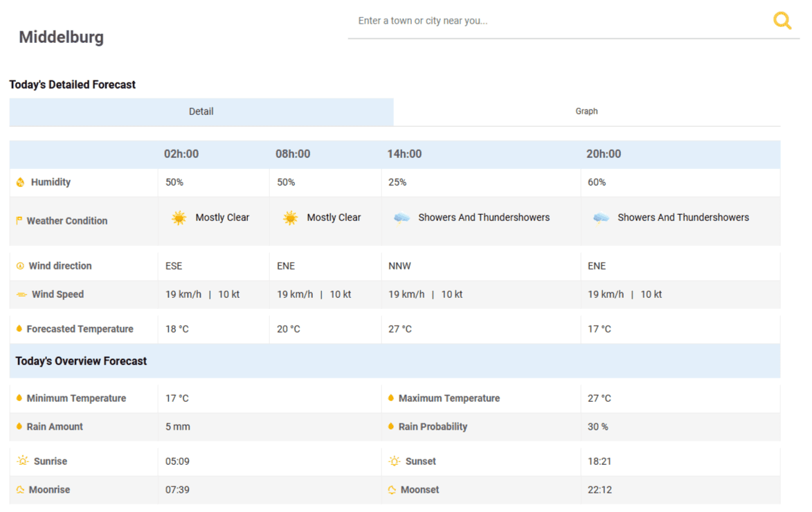The width and height of the screenshot is (812, 512).
Task: Select the 14h:00 column header
Action: pos(404,154)
